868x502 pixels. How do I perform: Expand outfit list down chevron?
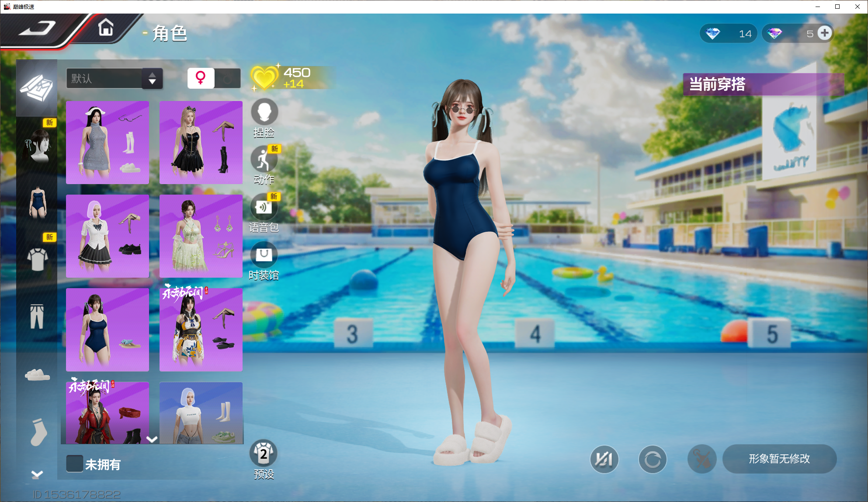point(152,439)
